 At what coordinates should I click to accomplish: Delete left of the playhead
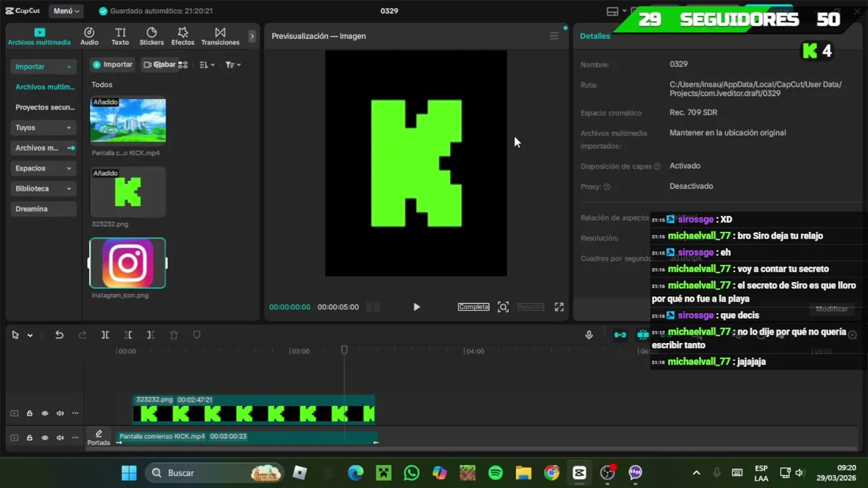pyautogui.click(x=128, y=335)
